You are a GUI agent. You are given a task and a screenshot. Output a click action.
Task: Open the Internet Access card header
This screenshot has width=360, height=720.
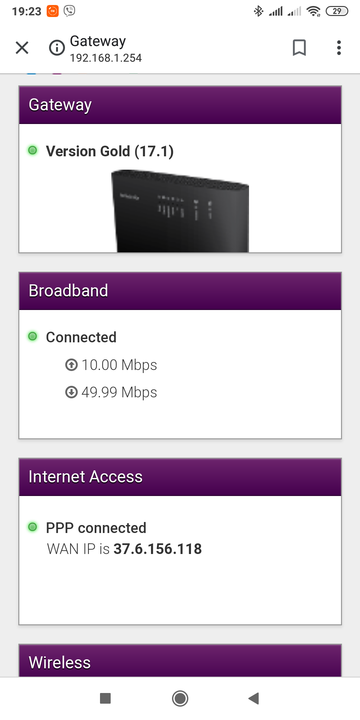[x=180, y=477]
